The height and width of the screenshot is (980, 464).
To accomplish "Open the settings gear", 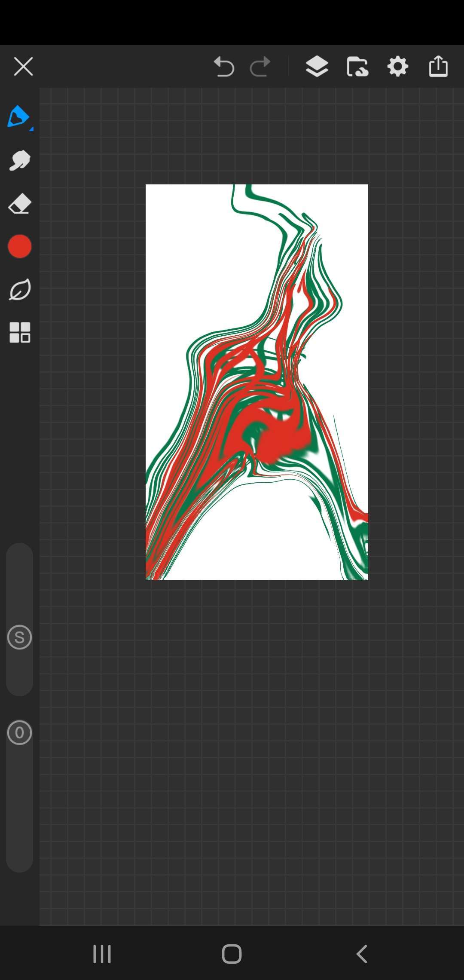I will [398, 67].
